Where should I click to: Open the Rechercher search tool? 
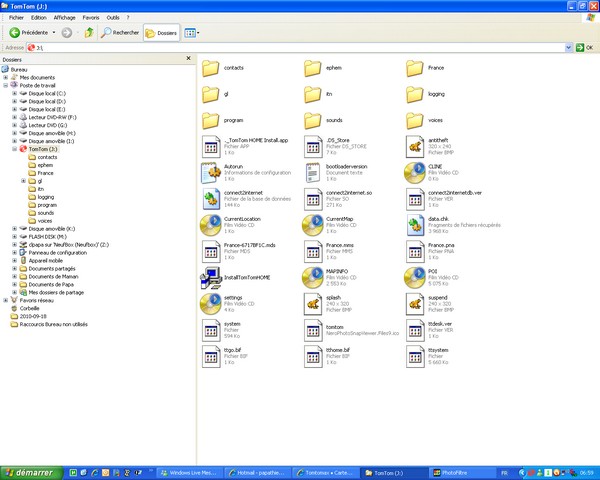pos(120,33)
